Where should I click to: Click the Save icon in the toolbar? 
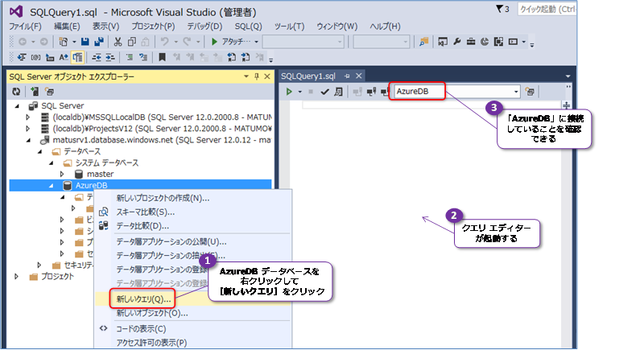(85, 42)
